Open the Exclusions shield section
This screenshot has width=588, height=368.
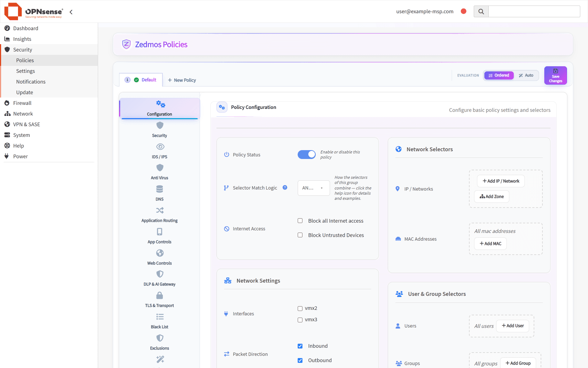pos(159,342)
